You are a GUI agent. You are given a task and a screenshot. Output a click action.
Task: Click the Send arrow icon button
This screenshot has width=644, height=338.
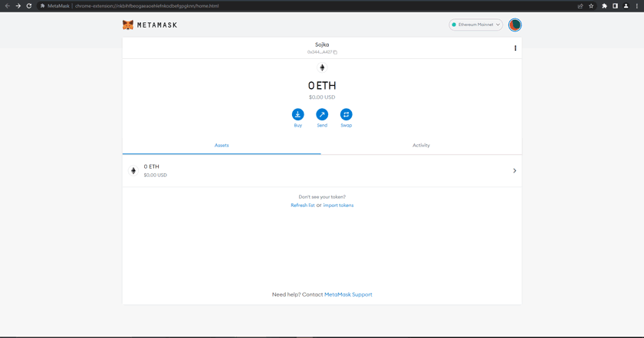[x=322, y=114]
